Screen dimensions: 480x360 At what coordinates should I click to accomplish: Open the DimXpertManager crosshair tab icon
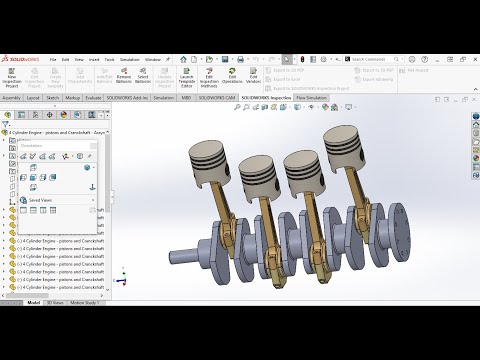tap(49, 115)
